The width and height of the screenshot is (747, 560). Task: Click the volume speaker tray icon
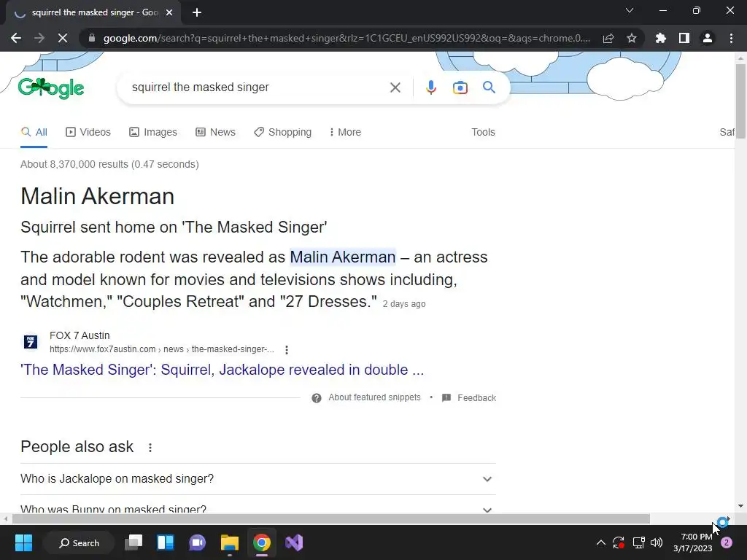pyautogui.click(x=657, y=542)
